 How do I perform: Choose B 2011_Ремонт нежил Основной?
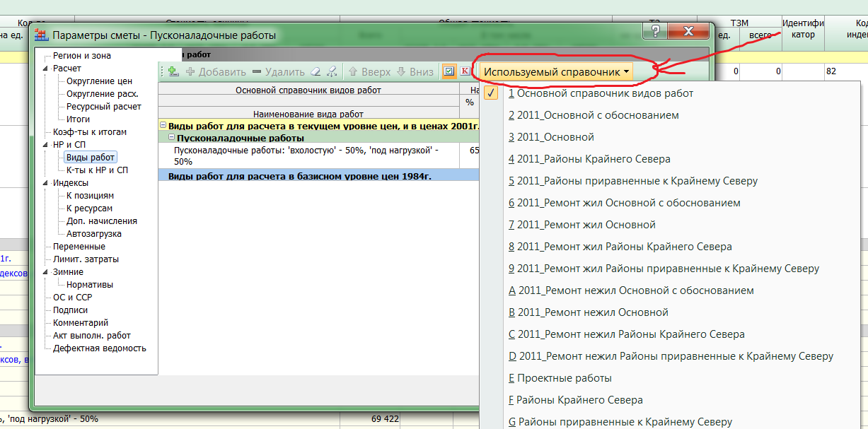point(589,312)
